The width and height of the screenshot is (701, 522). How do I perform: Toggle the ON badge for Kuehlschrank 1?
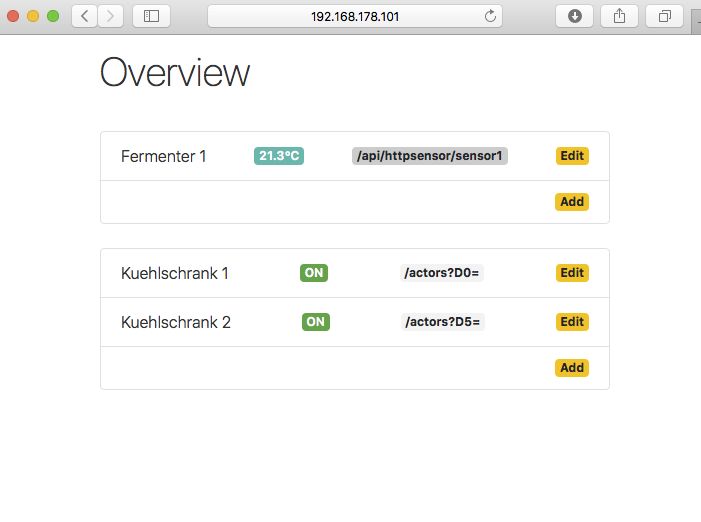[x=314, y=273]
